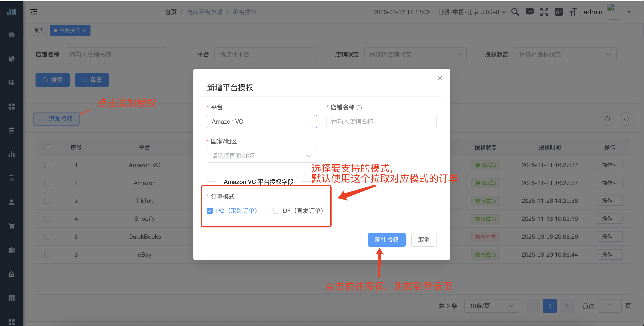
Task: Select row 2 Amazon checkbox
Action: click(47, 183)
